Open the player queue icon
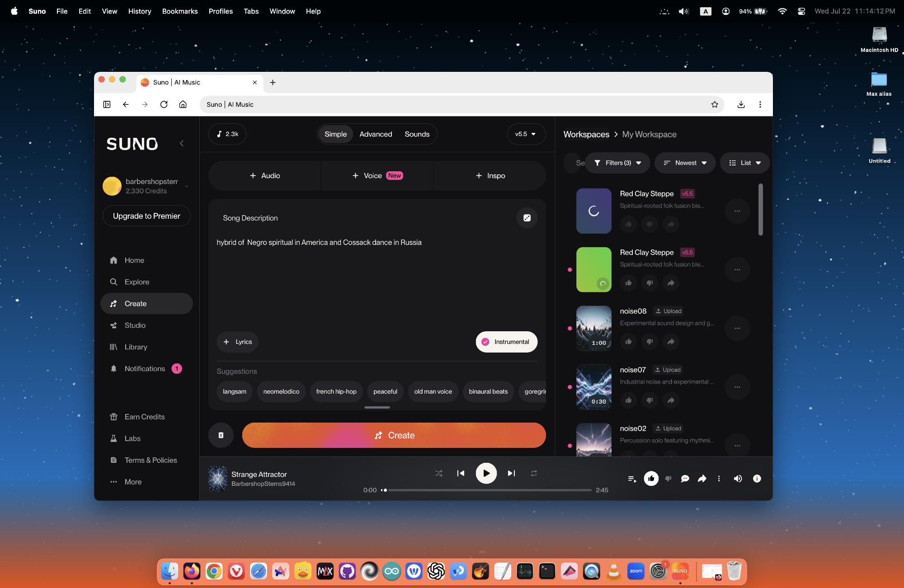 tap(632, 479)
